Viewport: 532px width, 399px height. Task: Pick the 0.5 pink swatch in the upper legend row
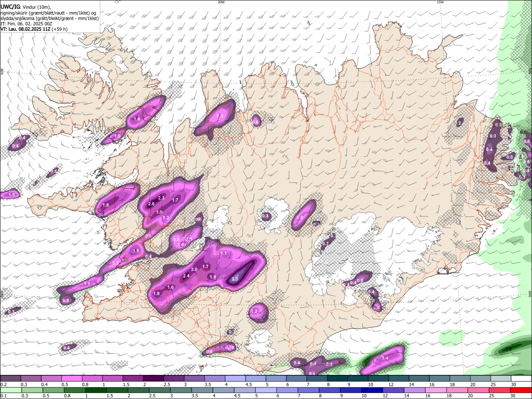[71, 379]
